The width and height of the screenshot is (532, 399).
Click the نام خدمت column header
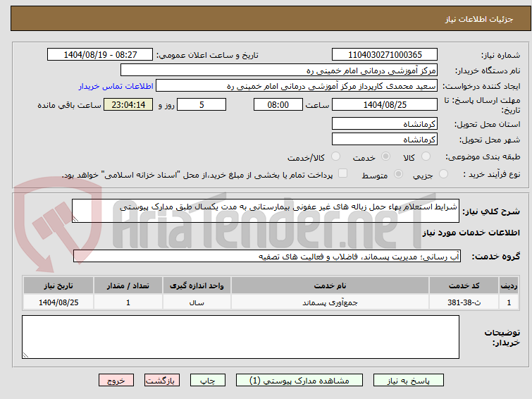pyautogui.click(x=330, y=286)
